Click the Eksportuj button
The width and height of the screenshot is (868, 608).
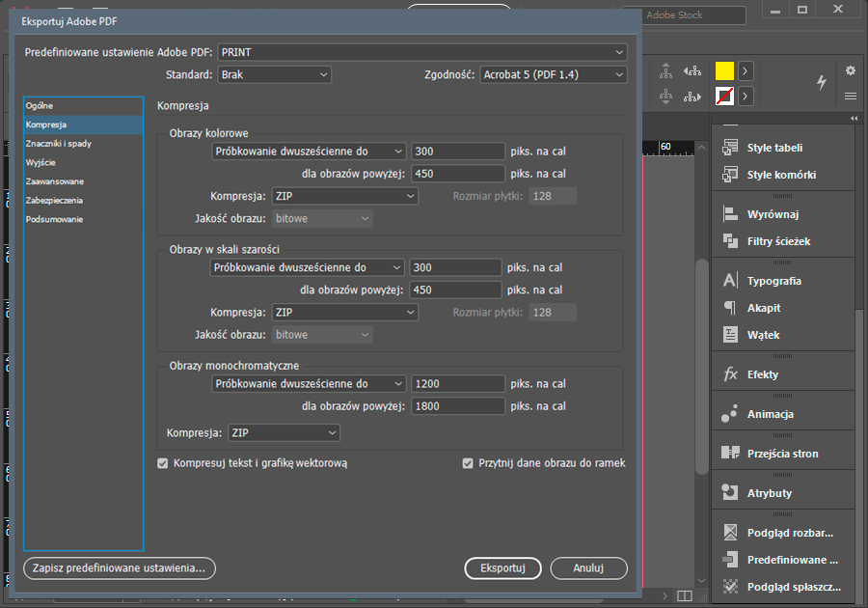502,568
